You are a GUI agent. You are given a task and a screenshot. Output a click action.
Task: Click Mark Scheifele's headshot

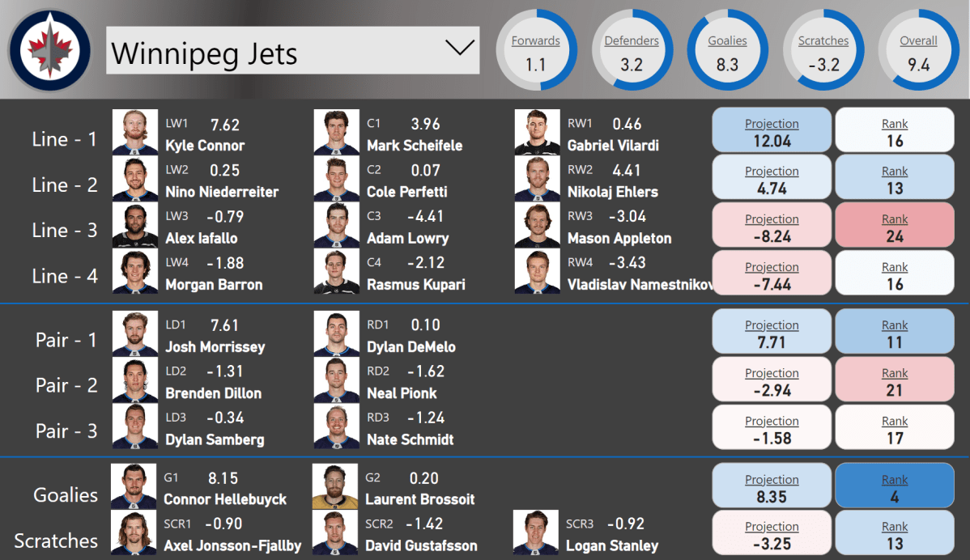point(336,132)
